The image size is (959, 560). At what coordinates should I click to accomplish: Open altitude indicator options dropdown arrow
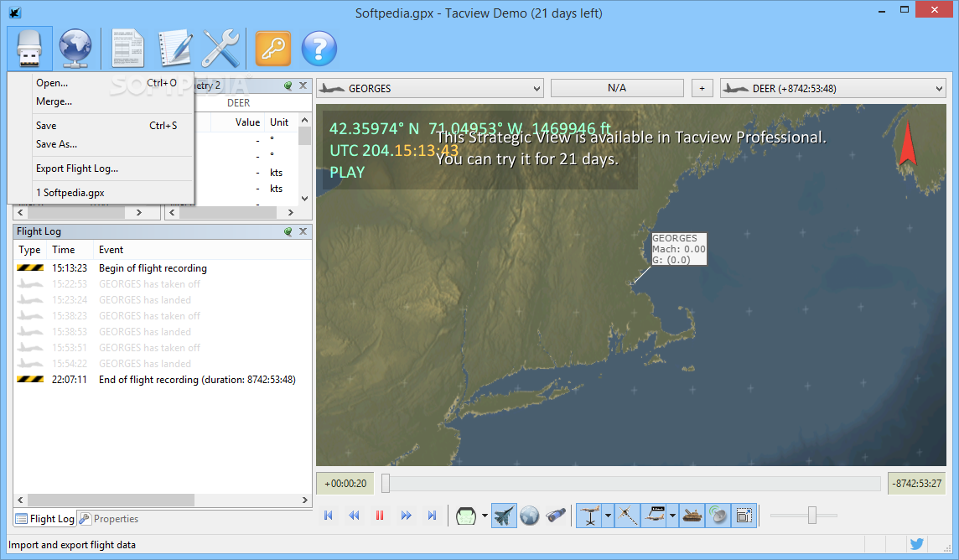[x=608, y=516]
